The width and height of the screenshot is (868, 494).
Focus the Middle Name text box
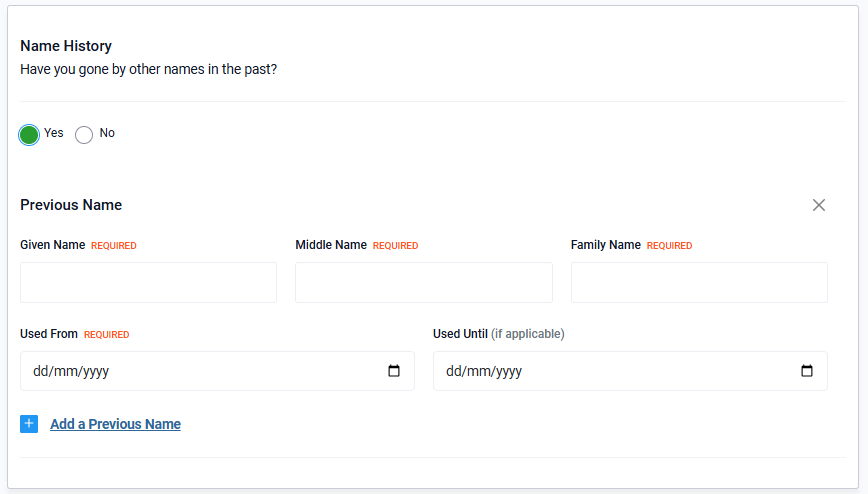423,282
